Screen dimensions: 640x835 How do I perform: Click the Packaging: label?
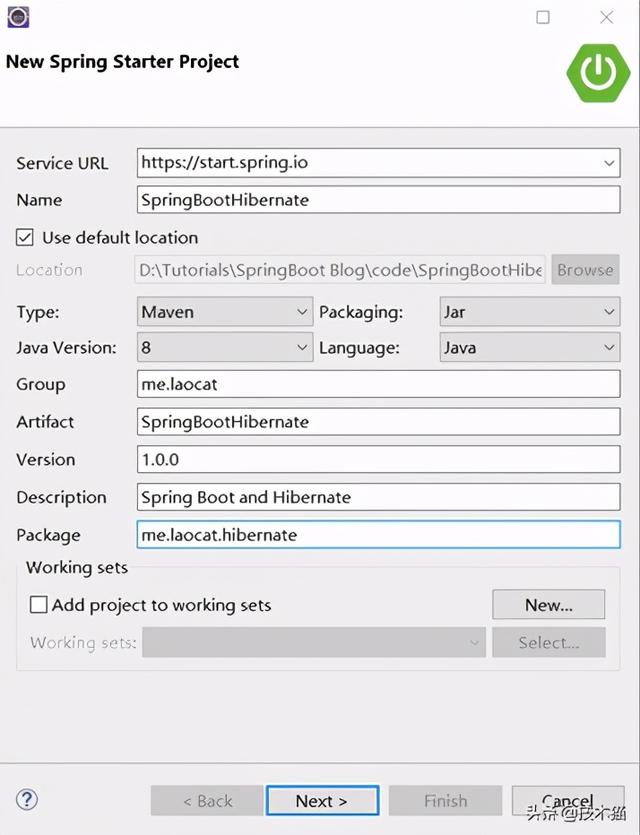[x=361, y=312]
